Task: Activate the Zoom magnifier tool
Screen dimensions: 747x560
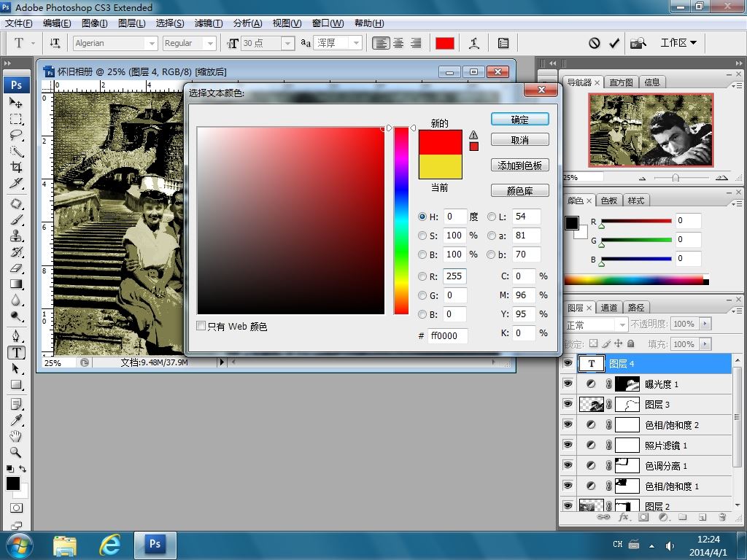Action: [x=16, y=452]
